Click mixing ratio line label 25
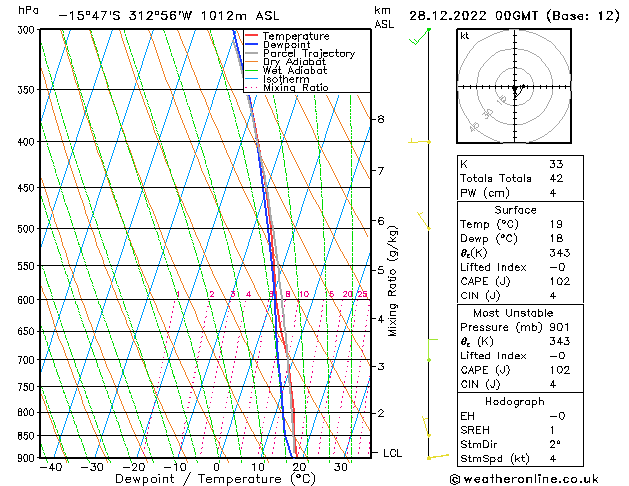 pos(363,294)
